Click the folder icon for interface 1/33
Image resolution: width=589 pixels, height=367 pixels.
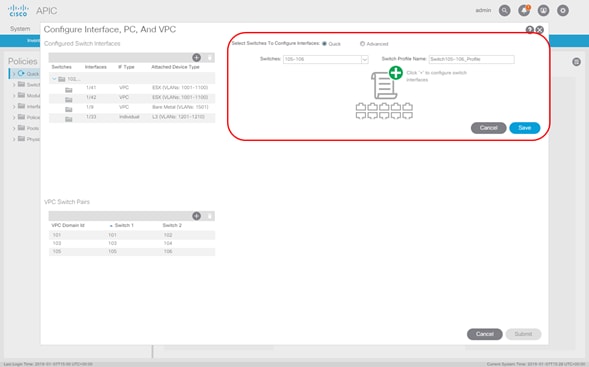pos(68,119)
